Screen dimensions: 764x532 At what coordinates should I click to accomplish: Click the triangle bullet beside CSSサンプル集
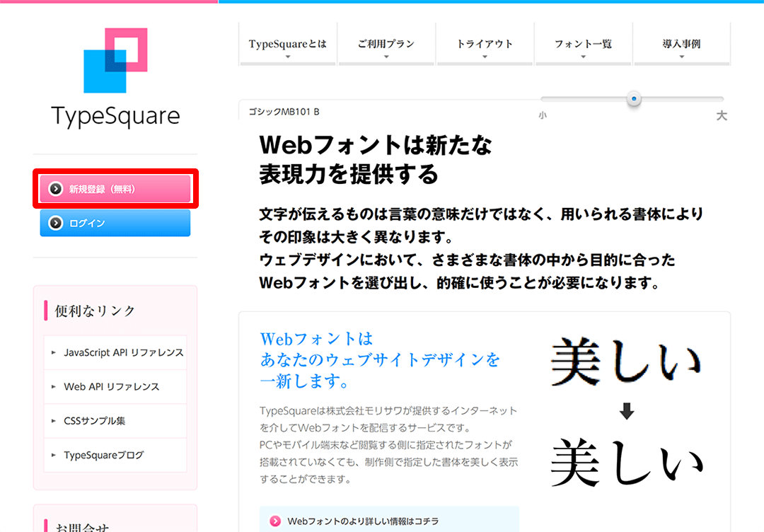pos(54,420)
